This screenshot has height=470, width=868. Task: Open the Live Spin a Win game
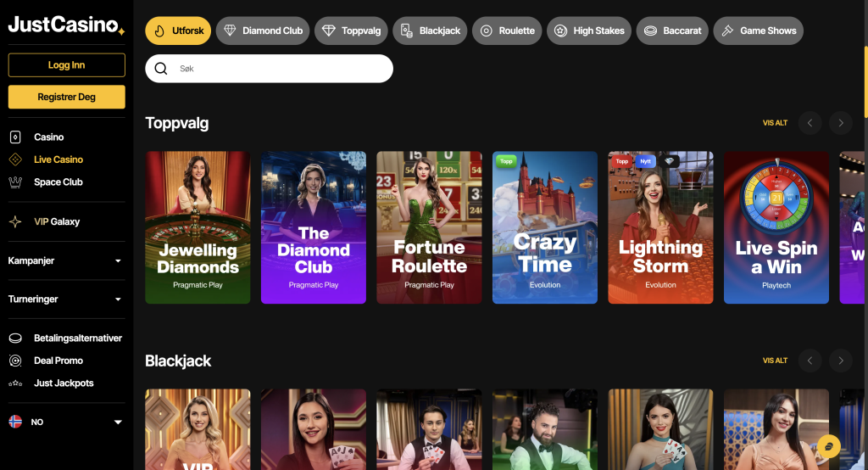pyautogui.click(x=776, y=227)
